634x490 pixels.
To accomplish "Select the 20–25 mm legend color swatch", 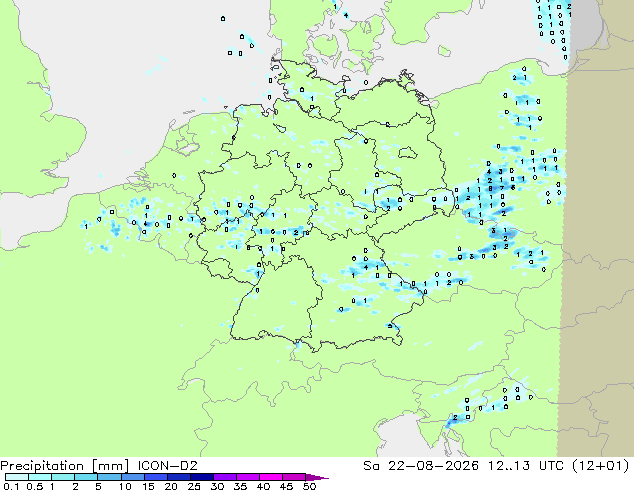I will coord(178,477).
